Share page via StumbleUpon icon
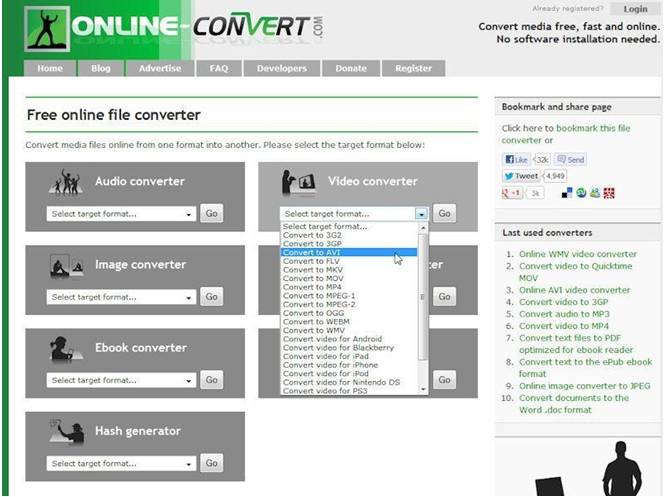This screenshot has height=497, width=667. click(x=581, y=193)
